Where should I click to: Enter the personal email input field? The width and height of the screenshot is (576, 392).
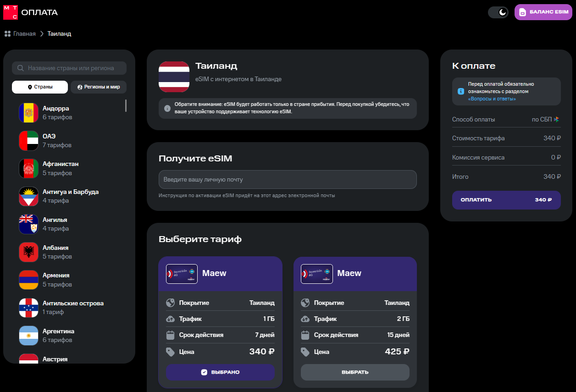pyautogui.click(x=288, y=180)
